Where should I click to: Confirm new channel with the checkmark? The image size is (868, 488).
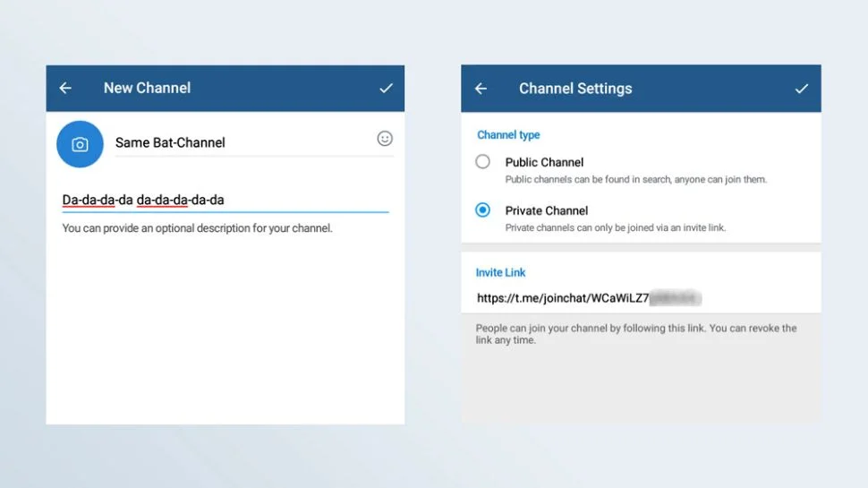pyautogui.click(x=386, y=88)
